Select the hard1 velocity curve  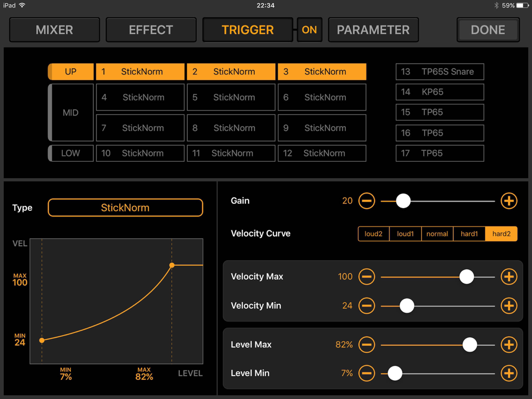click(x=469, y=234)
